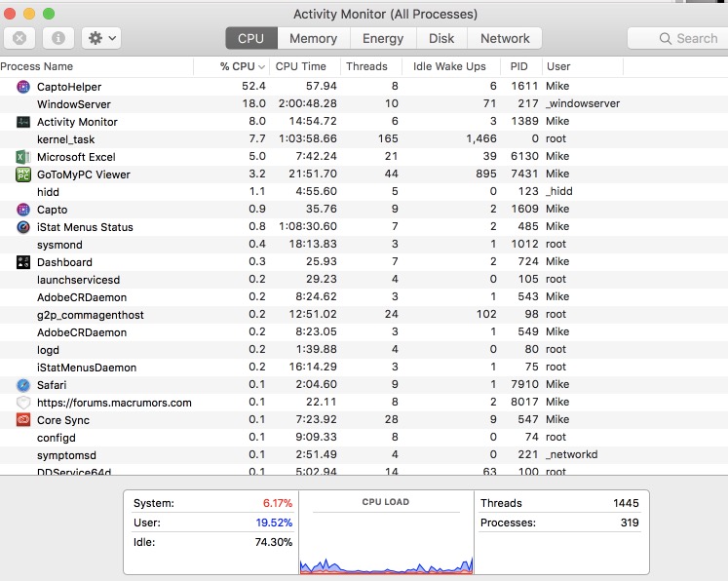Click the Activity Monitor process icon
Viewport: 728px width, 581px height.
[x=22, y=122]
